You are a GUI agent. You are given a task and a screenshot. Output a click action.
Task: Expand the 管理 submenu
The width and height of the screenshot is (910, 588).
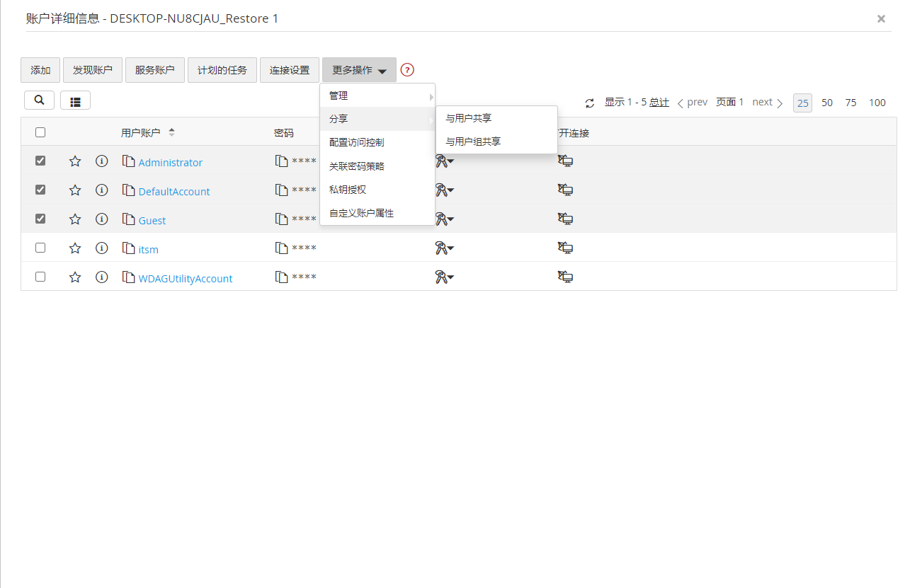377,96
